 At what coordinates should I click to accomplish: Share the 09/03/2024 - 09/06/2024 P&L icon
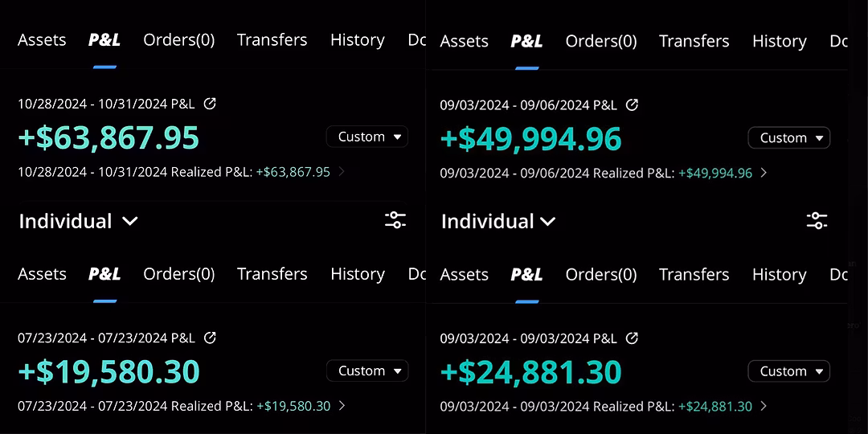click(632, 104)
